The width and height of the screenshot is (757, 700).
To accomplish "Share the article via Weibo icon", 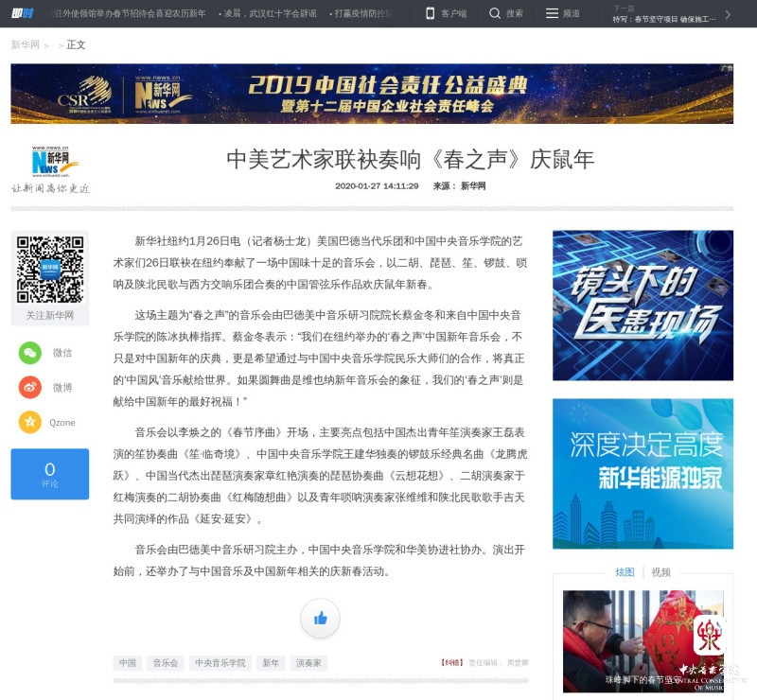I will (x=30, y=387).
